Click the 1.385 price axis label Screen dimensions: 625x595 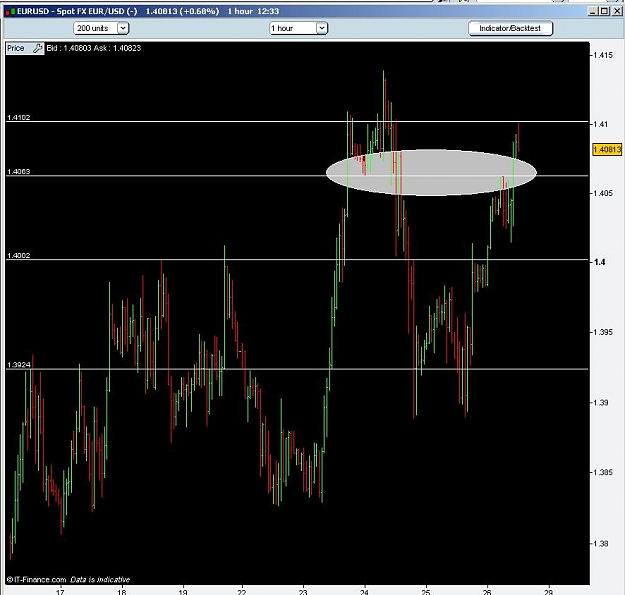(x=603, y=473)
